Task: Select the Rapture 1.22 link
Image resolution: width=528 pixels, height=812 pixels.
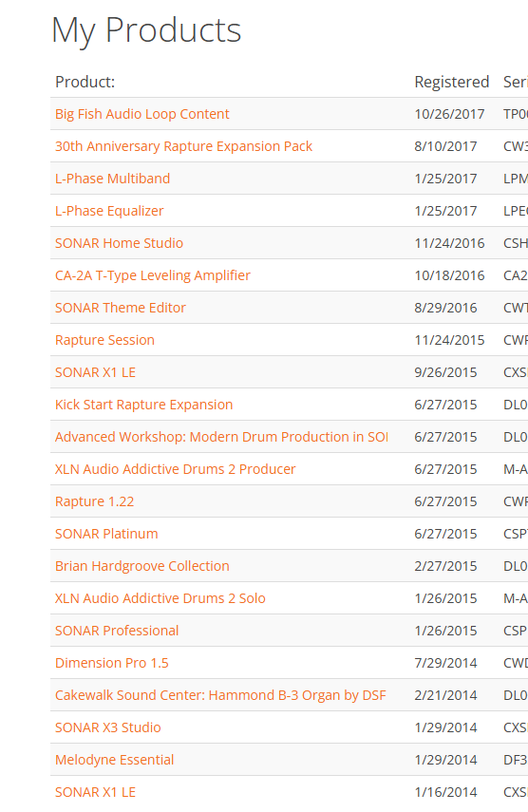Action: (x=94, y=501)
